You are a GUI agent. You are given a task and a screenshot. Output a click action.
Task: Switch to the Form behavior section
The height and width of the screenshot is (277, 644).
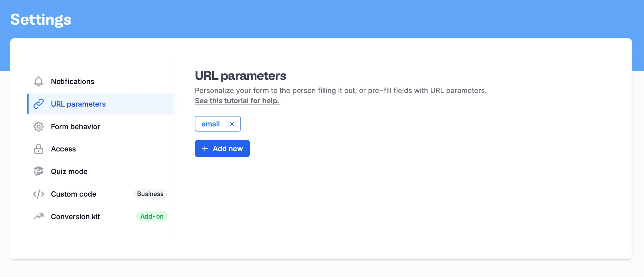point(75,126)
